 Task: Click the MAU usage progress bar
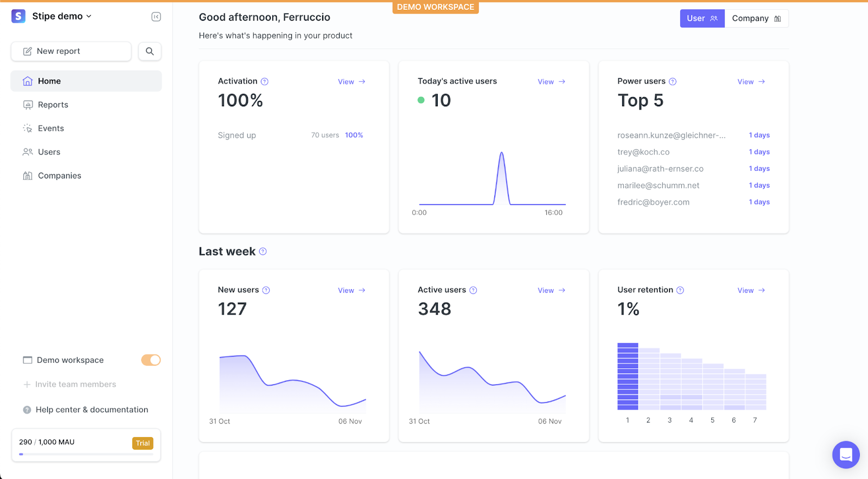tap(86, 454)
